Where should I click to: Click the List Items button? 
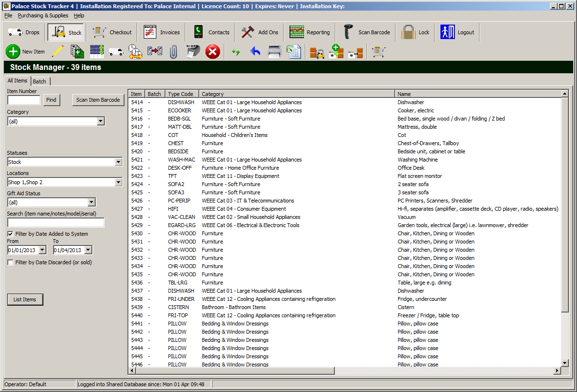pyautogui.click(x=25, y=299)
